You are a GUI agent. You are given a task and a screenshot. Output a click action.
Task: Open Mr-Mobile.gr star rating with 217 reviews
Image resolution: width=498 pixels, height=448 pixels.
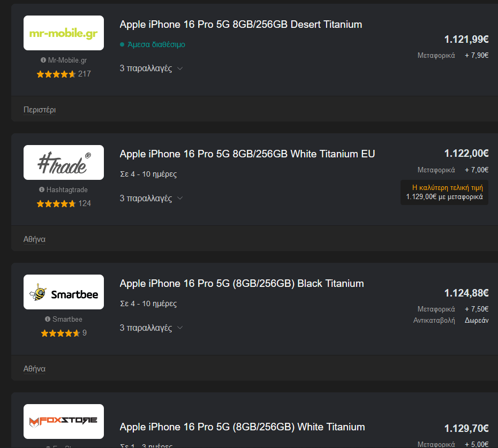64,74
